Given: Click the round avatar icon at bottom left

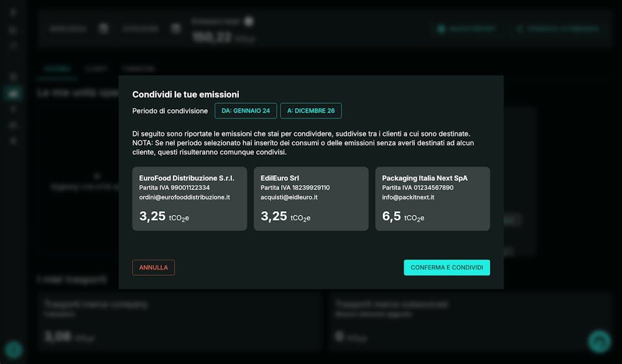Looking at the screenshot, I should pyautogui.click(x=14, y=350).
